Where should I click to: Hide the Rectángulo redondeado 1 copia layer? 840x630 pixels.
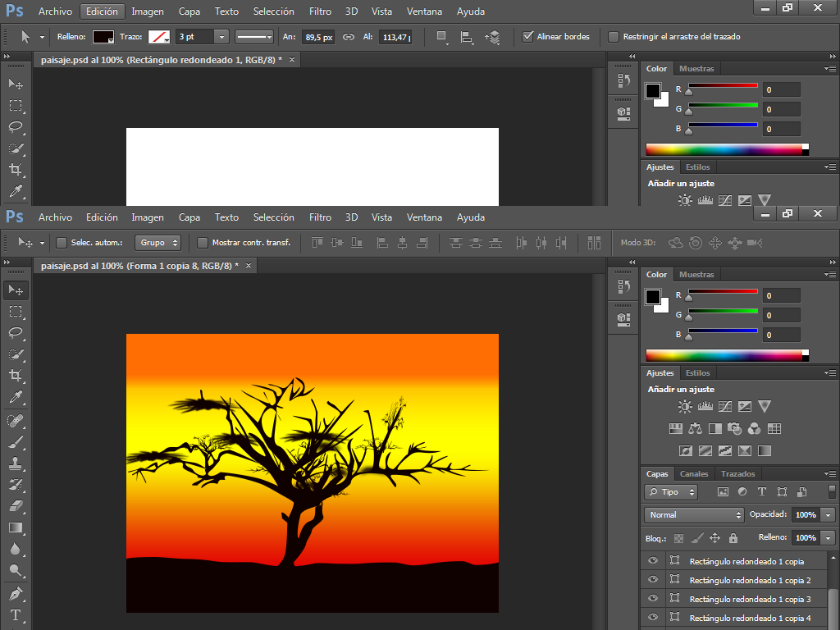click(652, 560)
